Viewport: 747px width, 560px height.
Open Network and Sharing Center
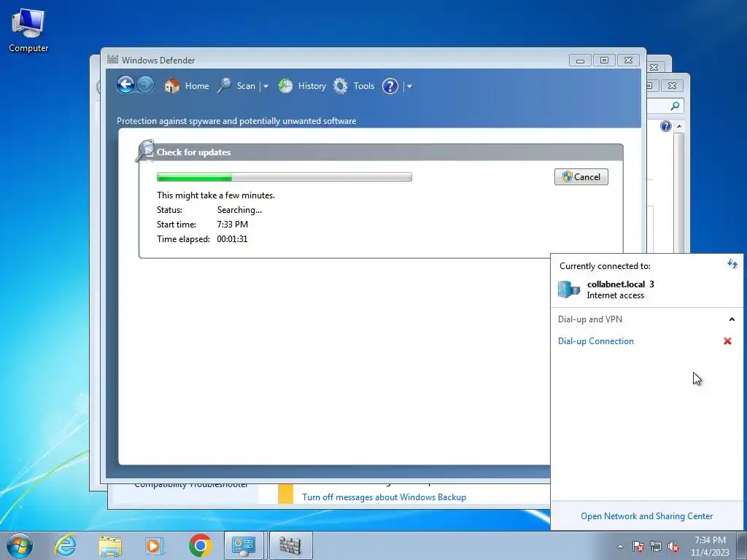pos(646,516)
